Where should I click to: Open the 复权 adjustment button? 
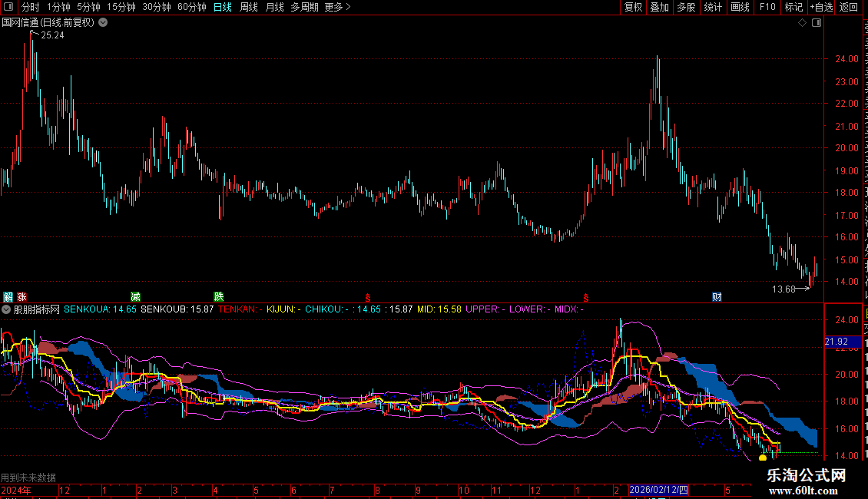tap(633, 7)
